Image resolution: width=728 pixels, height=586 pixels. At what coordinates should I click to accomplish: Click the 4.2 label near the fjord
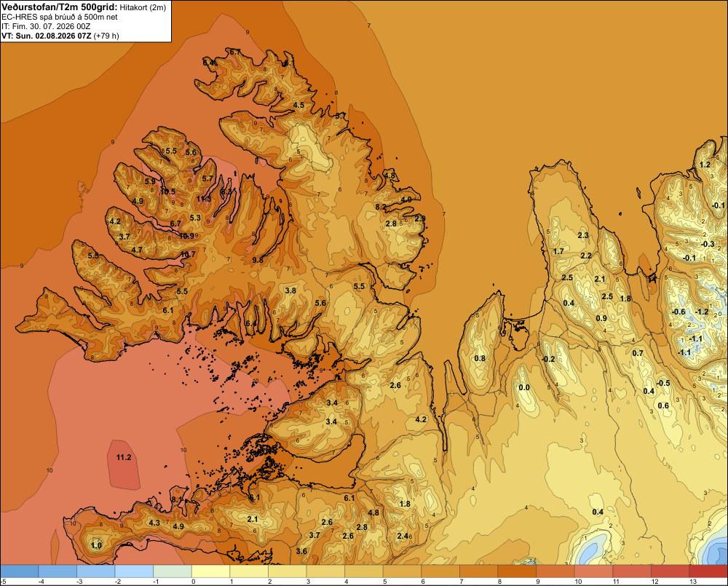pyautogui.click(x=421, y=419)
